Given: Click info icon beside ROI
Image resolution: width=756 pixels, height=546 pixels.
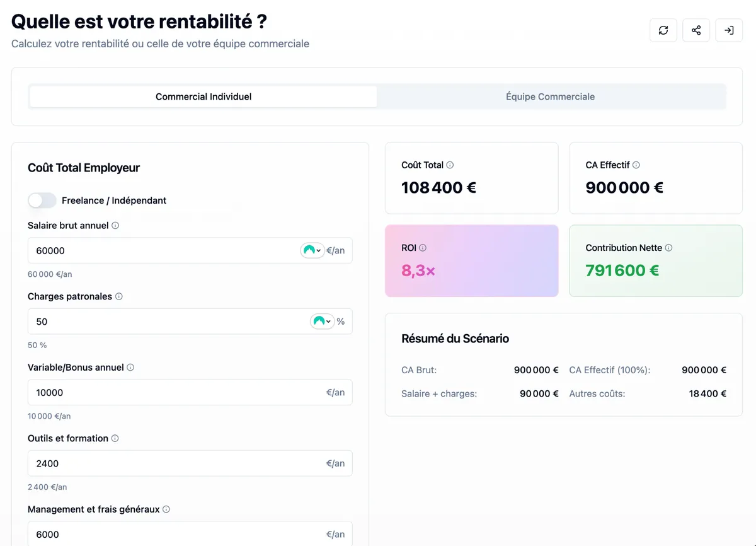Looking at the screenshot, I should (x=423, y=248).
